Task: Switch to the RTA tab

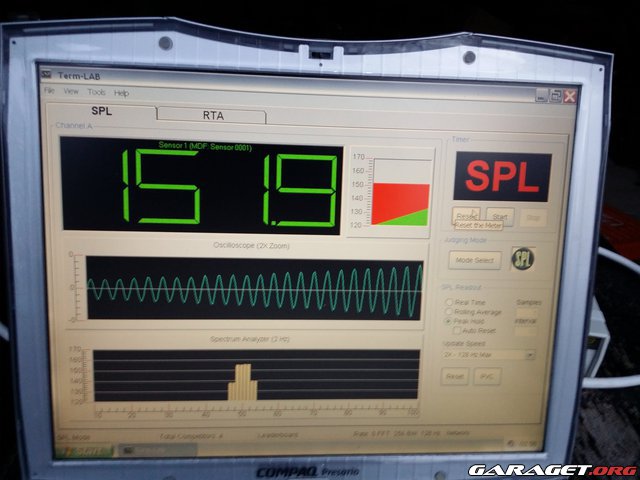Action: [x=213, y=115]
